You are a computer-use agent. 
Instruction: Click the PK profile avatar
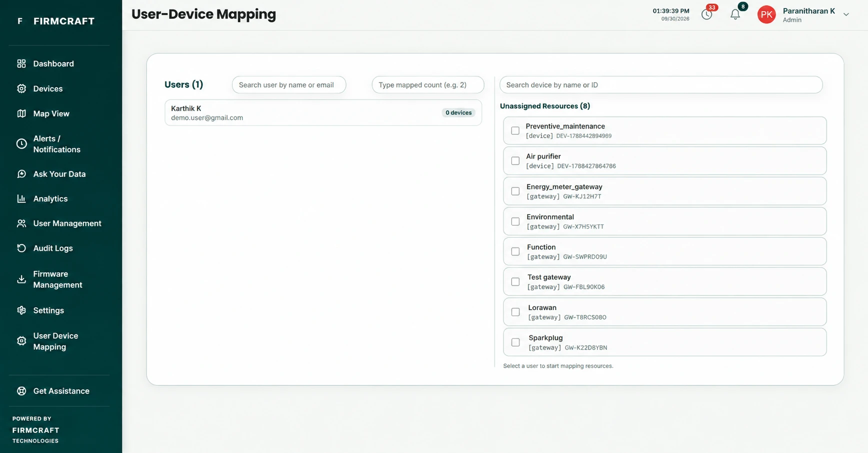pos(766,14)
